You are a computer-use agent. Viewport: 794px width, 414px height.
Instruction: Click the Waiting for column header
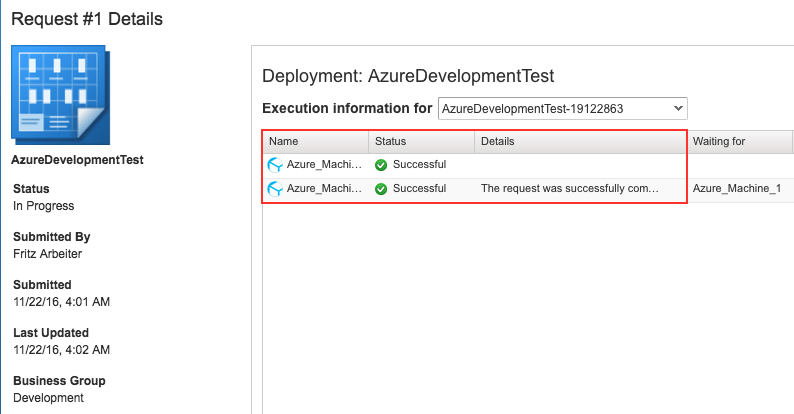740,142
